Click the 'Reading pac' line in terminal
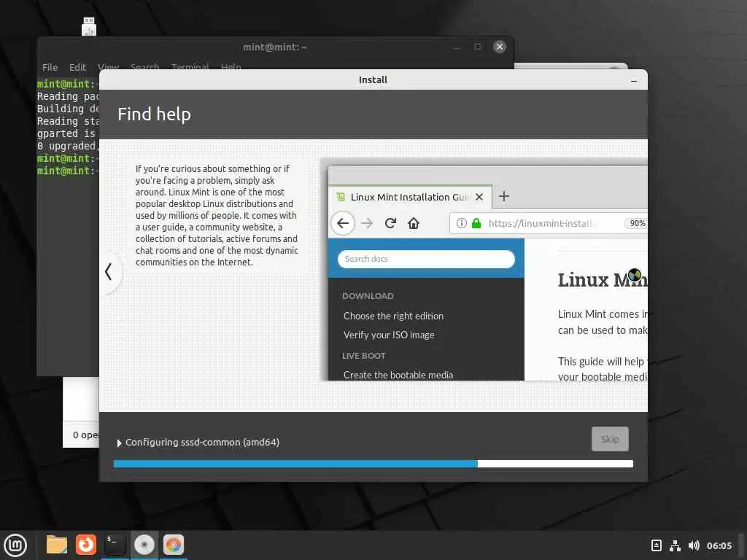 click(x=68, y=96)
